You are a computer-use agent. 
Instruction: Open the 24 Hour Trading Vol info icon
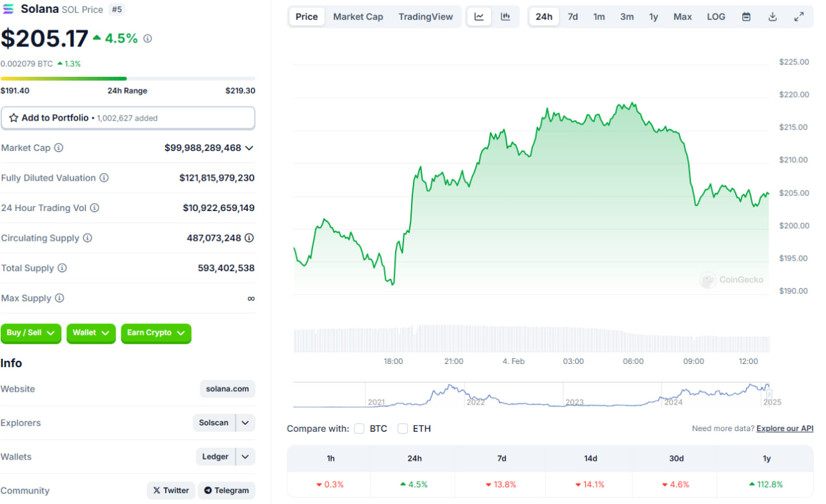[x=94, y=208]
